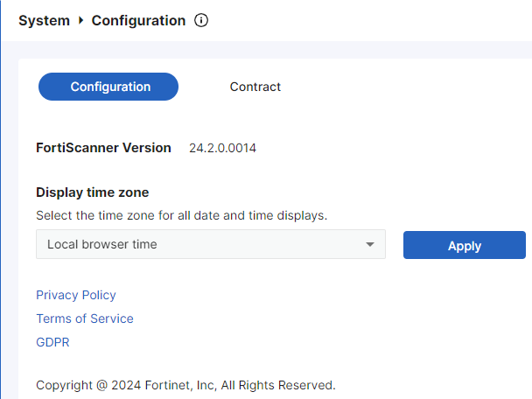Click System in the breadcrumb

coord(44,20)
